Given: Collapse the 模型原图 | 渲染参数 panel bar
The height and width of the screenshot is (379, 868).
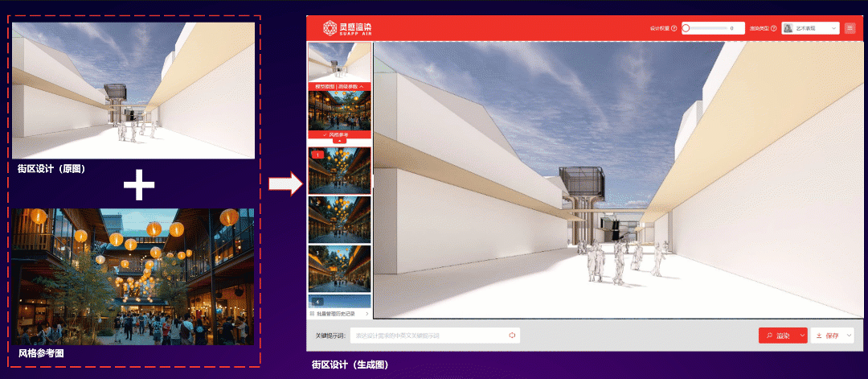Looking at the screenshot, I should coord(339,86).
